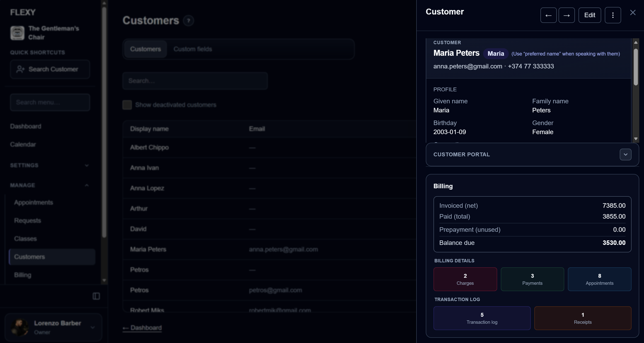Click the birthday value 2003-01-09

(x=450, y=132)
